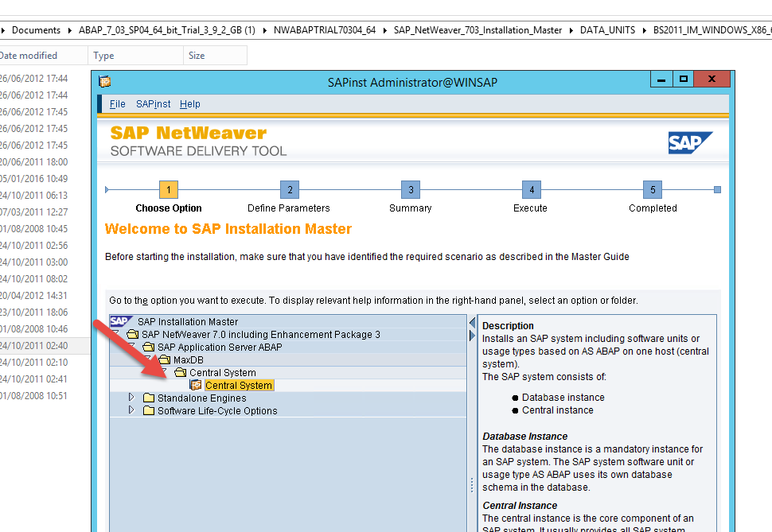772x532 pixels.
Task: Click the Central System installation option icon
Action: point(197,386)
